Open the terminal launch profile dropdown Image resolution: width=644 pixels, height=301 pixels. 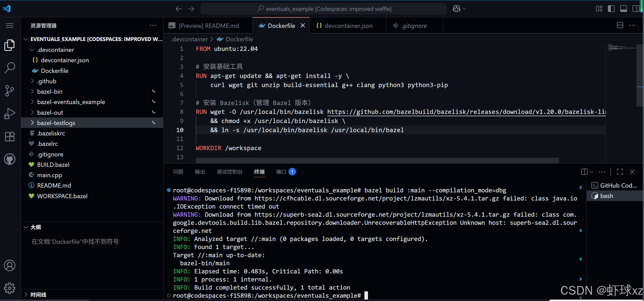point(591,172)
